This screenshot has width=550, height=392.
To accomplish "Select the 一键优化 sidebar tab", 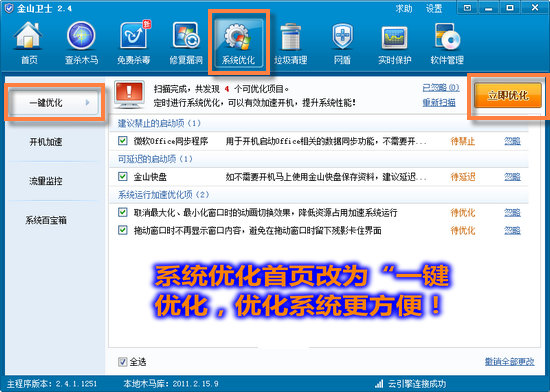I will [x=54, y=102].
